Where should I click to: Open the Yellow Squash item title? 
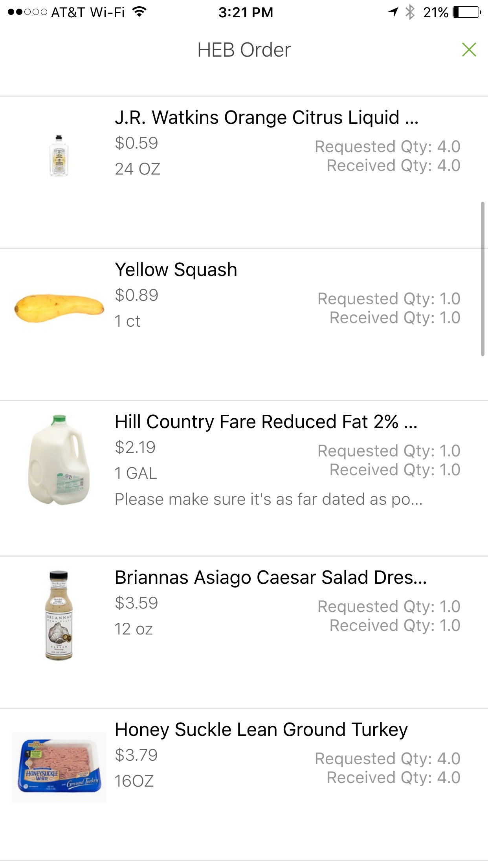point(176,270)
